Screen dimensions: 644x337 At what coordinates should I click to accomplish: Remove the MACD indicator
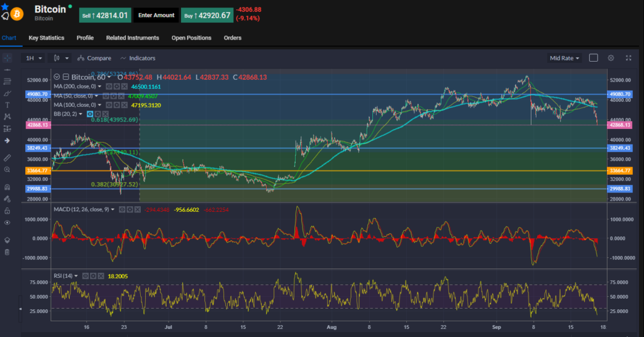point(138,210)
